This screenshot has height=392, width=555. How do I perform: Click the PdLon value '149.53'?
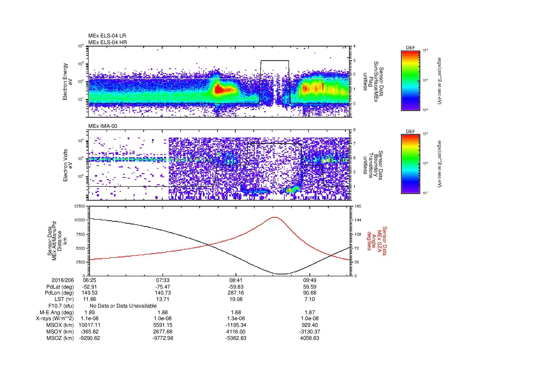coord(90,293)
